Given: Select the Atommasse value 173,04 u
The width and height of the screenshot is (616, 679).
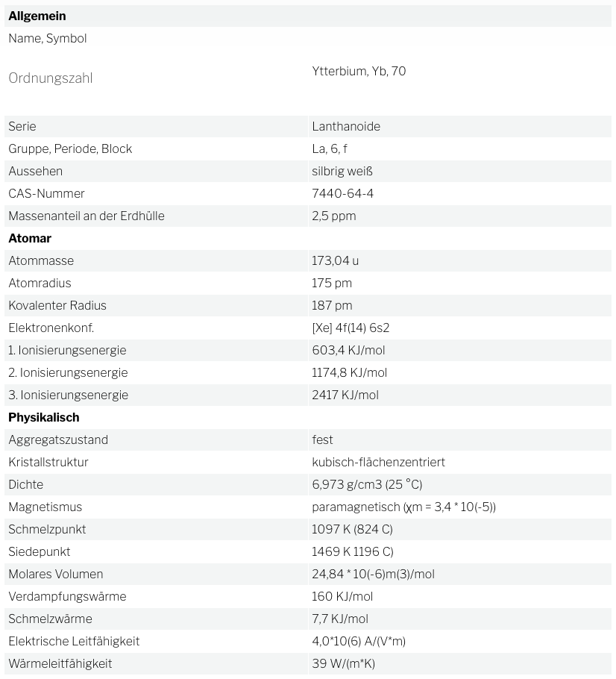Looking at the screenshot, I should click(x=336, y=260).
